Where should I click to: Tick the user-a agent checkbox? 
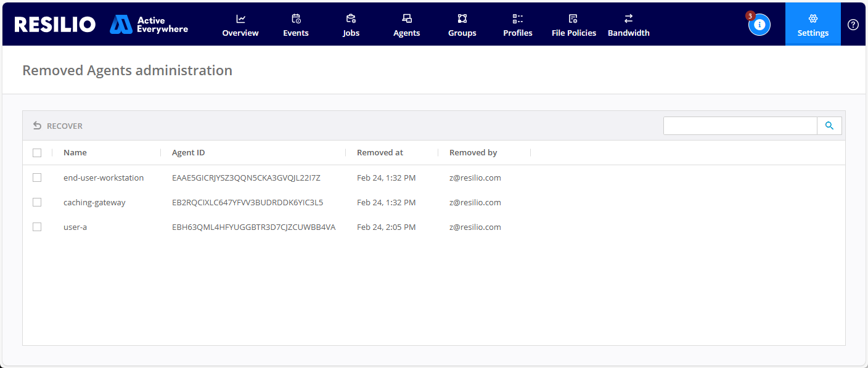click(x=37, y=227)
